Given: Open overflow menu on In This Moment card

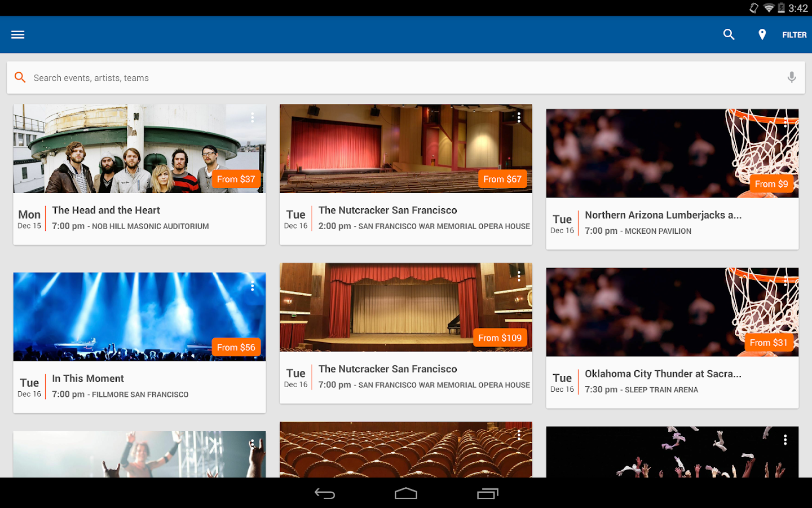Looking at the screenshot, I should click(252, 286).
